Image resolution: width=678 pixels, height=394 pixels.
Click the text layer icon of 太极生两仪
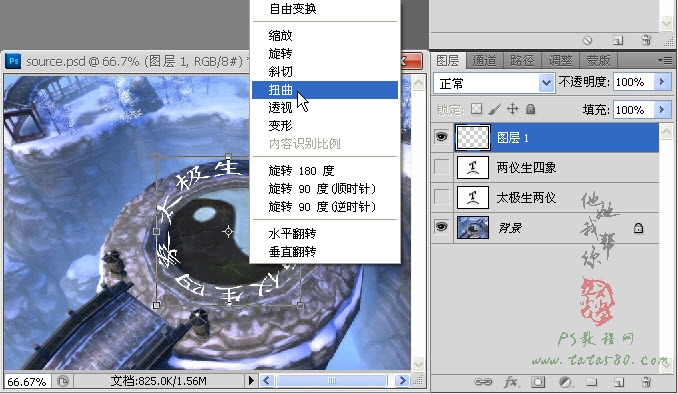473,198
